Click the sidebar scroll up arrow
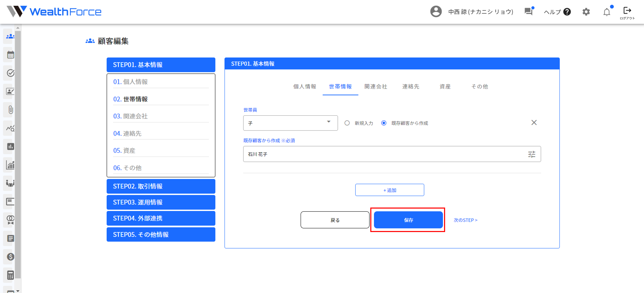Image resolution: width=644 pixels, height=293 pixels. 18,28
